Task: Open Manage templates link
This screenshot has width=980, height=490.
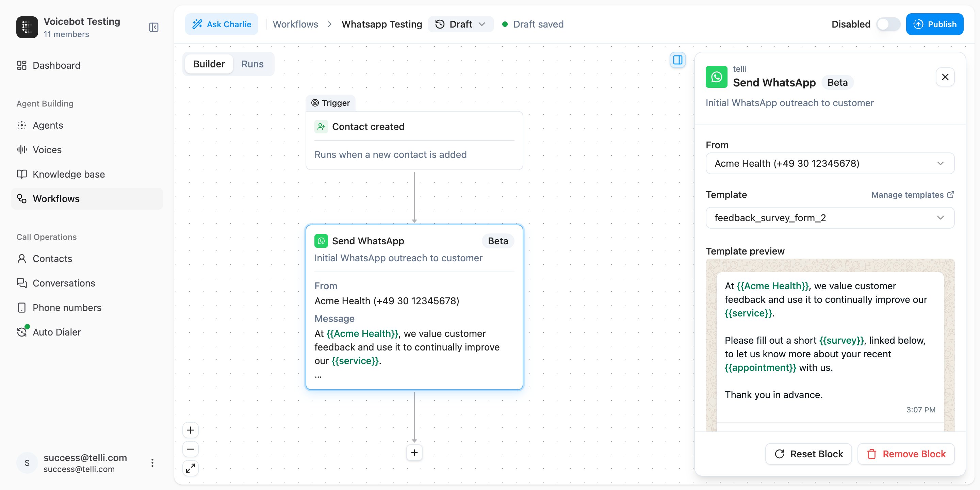Action: point(913,195)
